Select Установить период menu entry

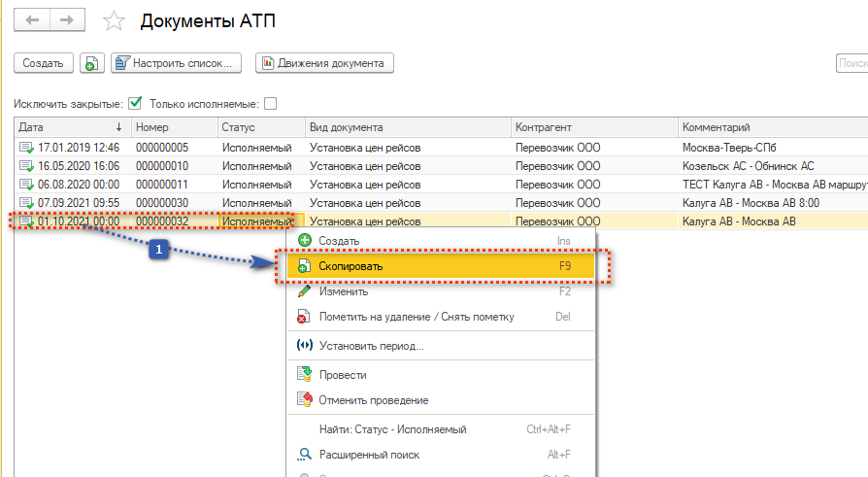pyautogui.click(x=371, y=346)
